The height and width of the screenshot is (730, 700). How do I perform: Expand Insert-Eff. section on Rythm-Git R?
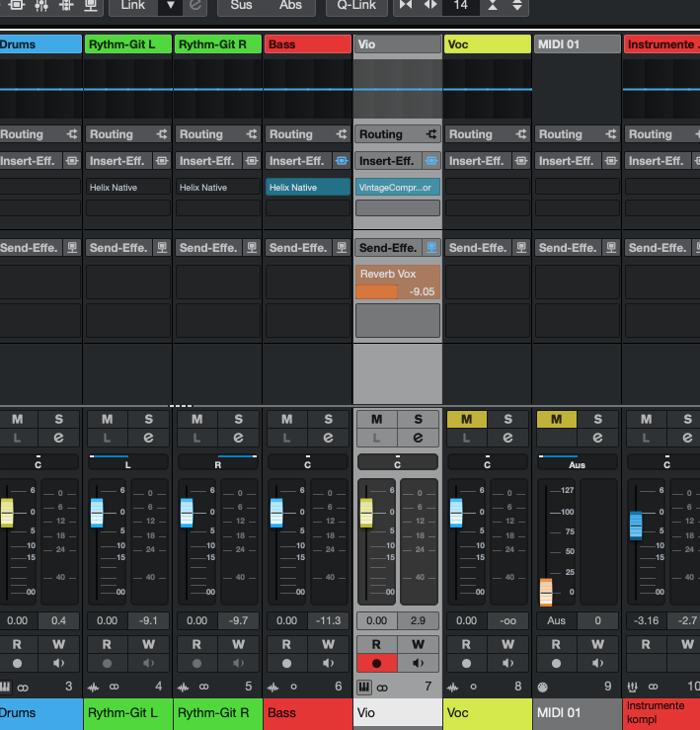207,161
